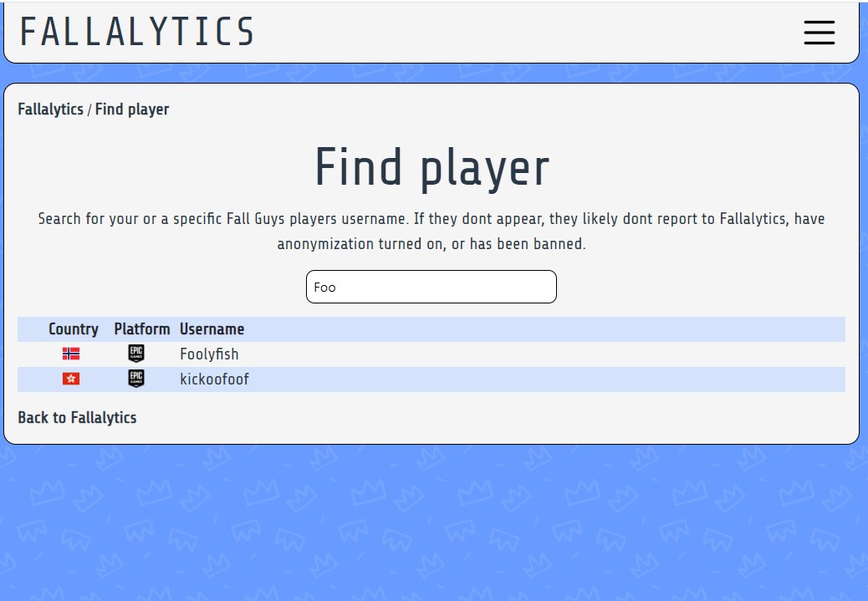Click the Hong Kong flag icon for kickoofoof

70,378
